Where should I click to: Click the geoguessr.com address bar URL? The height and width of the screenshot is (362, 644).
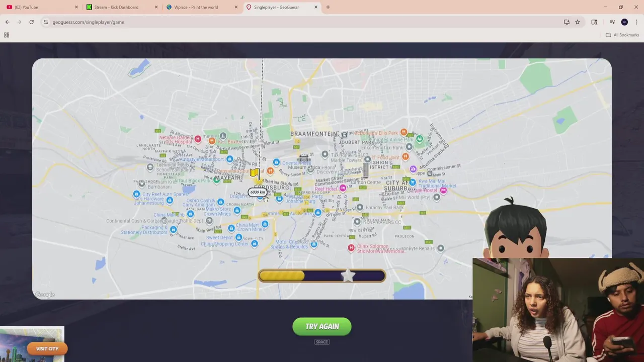click(89, 22)
